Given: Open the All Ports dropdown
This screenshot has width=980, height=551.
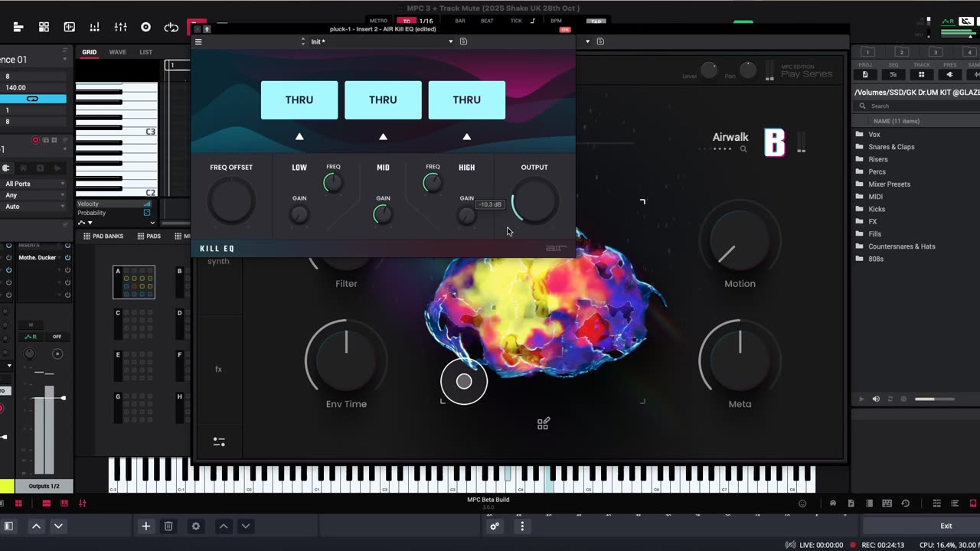Looking at the screenshot, I should 34,184.
